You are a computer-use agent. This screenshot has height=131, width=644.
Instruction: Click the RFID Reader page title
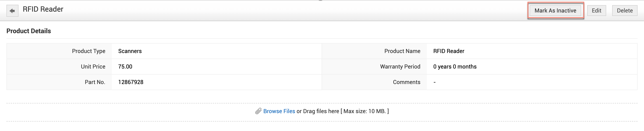pyautogui.click(x=43, y=9)
